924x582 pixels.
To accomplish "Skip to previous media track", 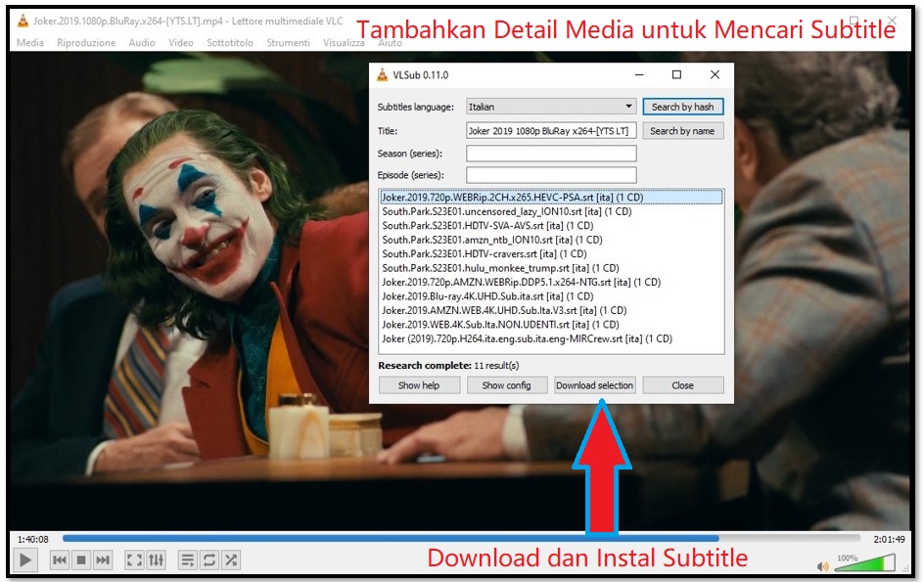I will click(60, 560).
